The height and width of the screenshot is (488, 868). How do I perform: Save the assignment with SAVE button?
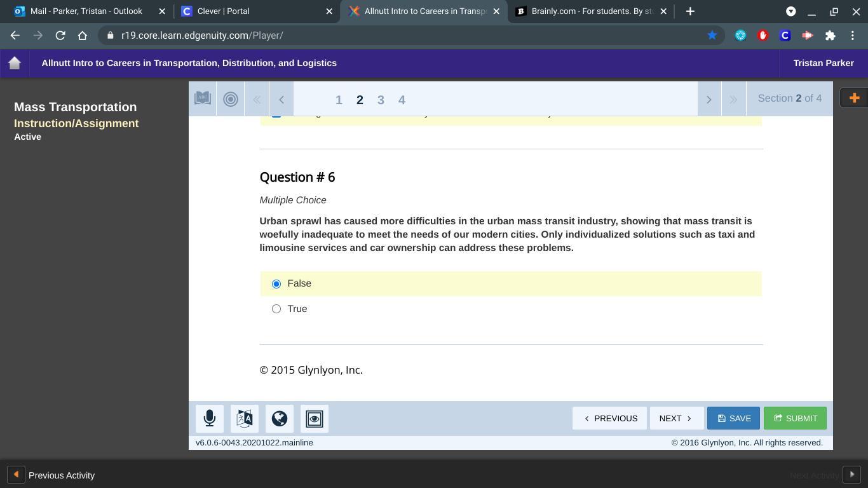pyautogui.click(x=733, y=418)
